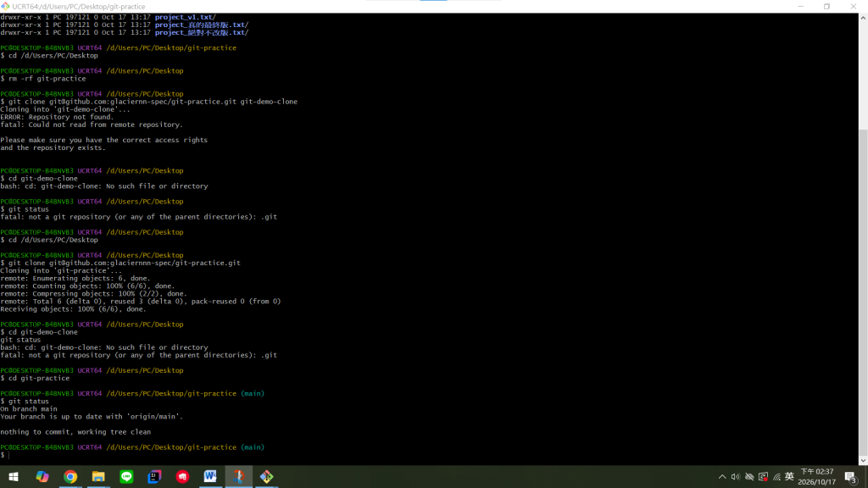Click "Your branch is up to date with 'origin/main'."
Image resolution: width=868 pixels, height=488 pixels.
click(92, 417)
